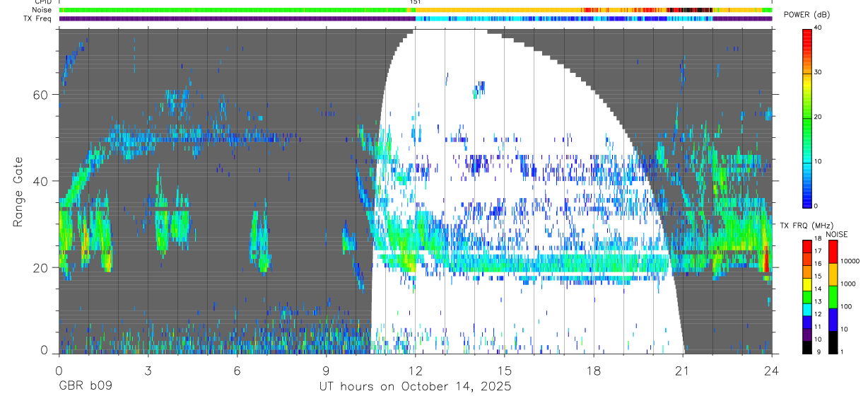Click the '13' label on TX FRQ scale
The image size is (868, 401).
tap(817, 302)
